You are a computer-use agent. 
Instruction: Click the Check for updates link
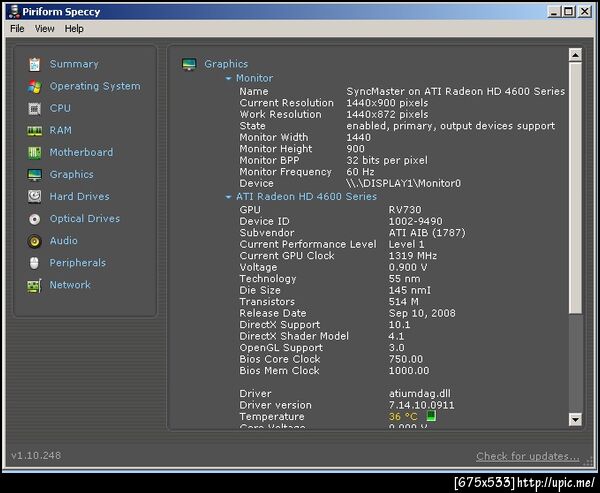point(528,456)
